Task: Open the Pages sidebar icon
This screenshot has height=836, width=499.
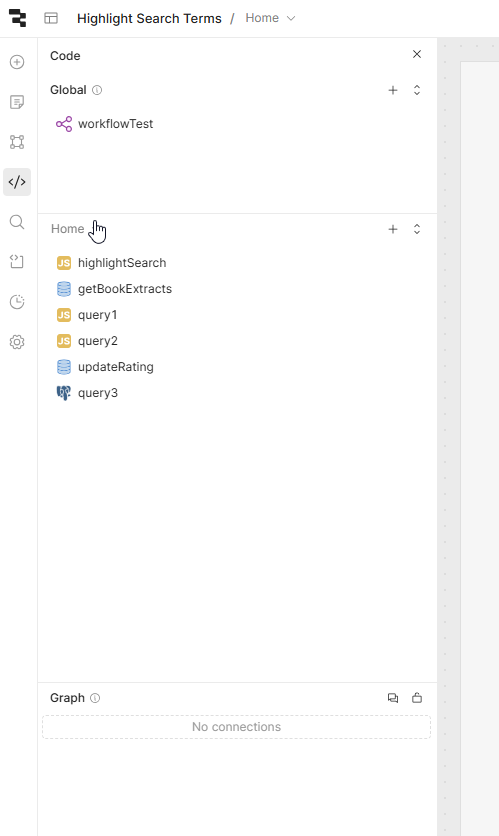Action: click(17, 102)
